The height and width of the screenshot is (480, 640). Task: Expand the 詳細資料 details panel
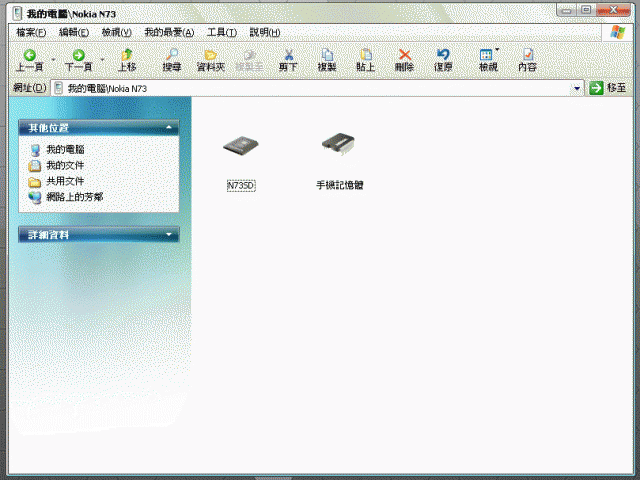[x=169, y=235]
